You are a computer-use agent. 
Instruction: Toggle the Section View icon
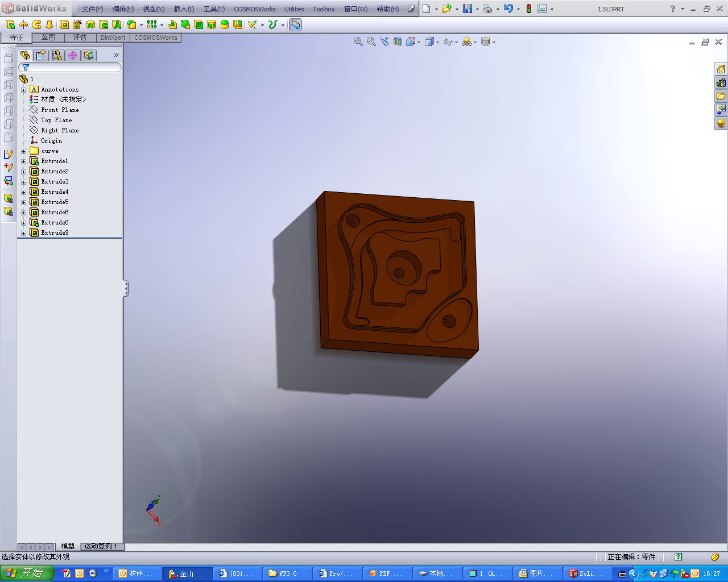[x=398, y=41]
